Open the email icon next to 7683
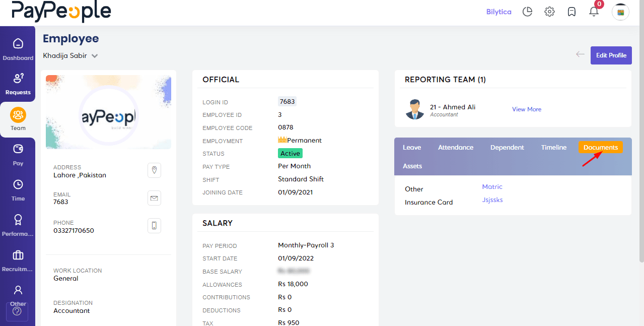The image size is (644, 326). point(154,198)
